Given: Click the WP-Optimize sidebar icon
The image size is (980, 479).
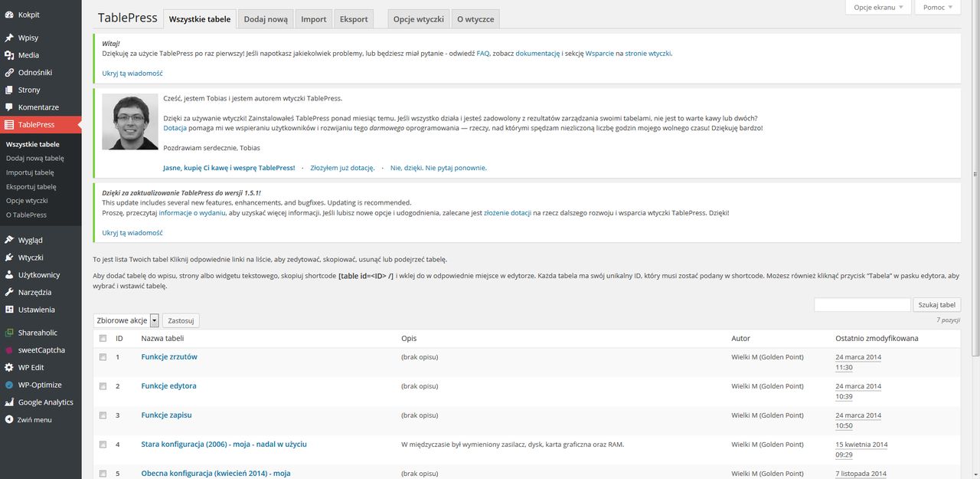Looking at the screenshot, I should (x=9, y=385).
